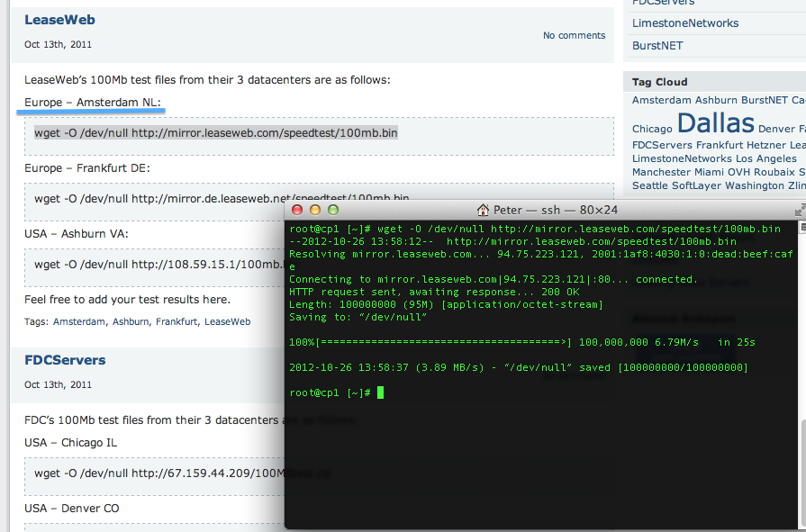
Task: Click the terminal fullscreen arrows icon
Action: point(800,210)
